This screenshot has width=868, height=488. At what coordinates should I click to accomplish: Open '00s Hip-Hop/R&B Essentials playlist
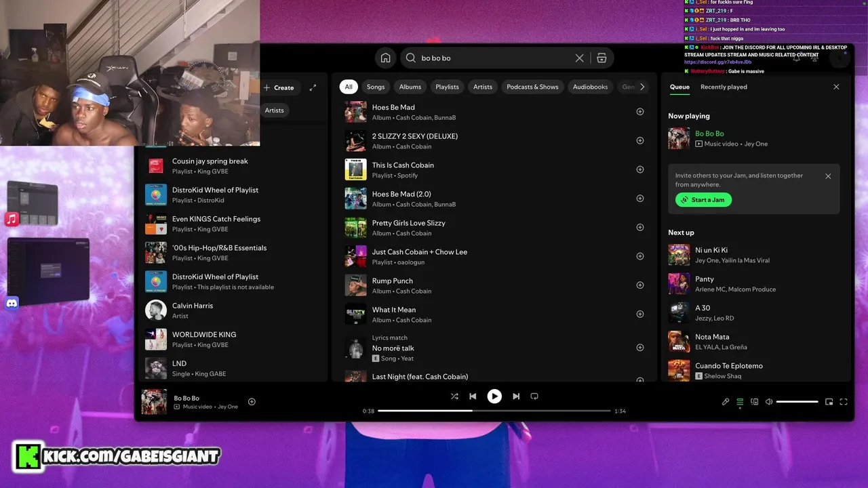point(231,253)
